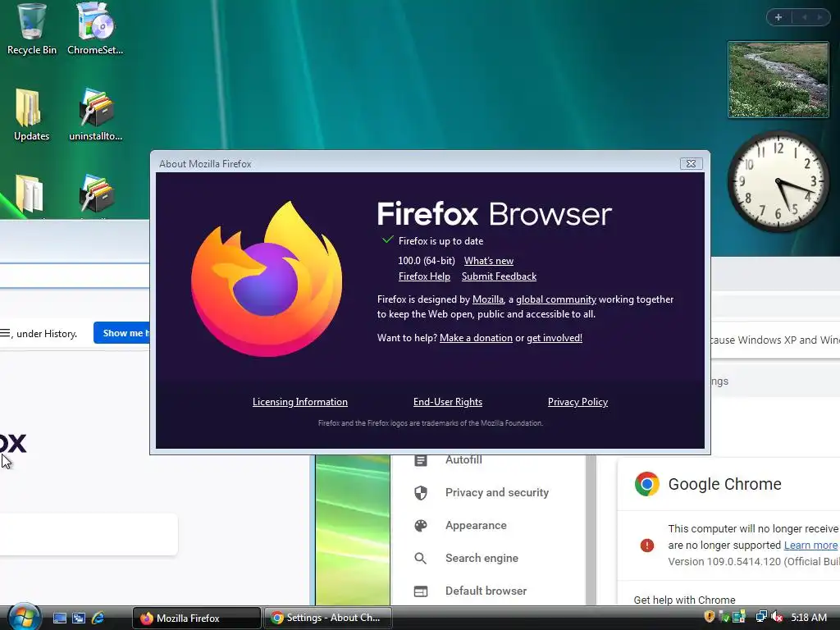Click the Chrome settings sidebar scrollbar
Viewport: 840px width, 630px height.
point(591,531)
